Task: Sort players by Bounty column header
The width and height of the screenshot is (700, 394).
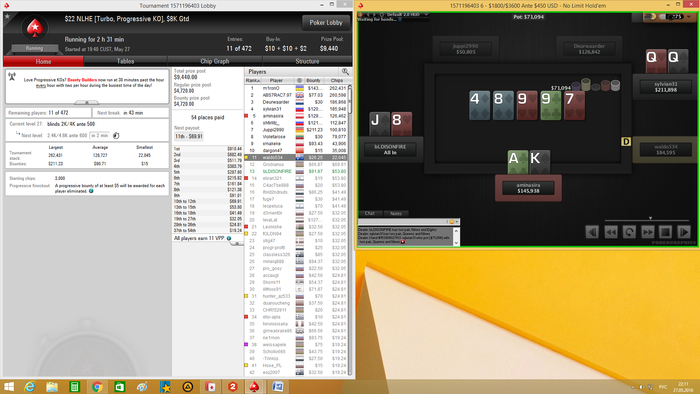Action: (x=313, y=80)
